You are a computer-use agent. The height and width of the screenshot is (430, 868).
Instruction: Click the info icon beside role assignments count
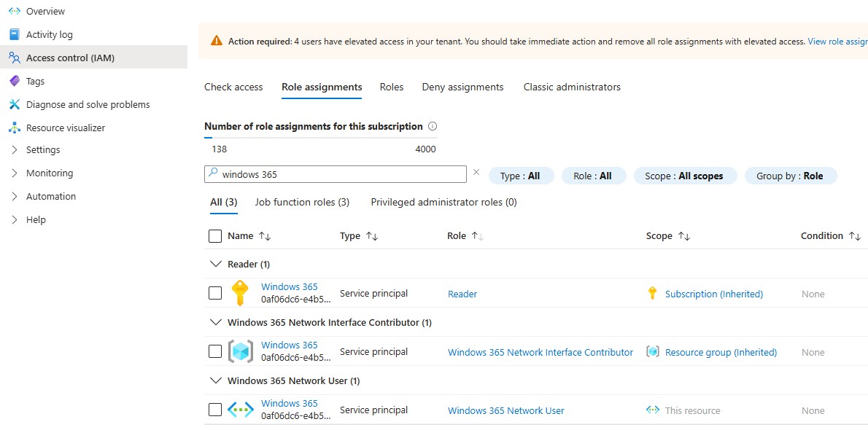pyautogui.click(x=433, y=126)
